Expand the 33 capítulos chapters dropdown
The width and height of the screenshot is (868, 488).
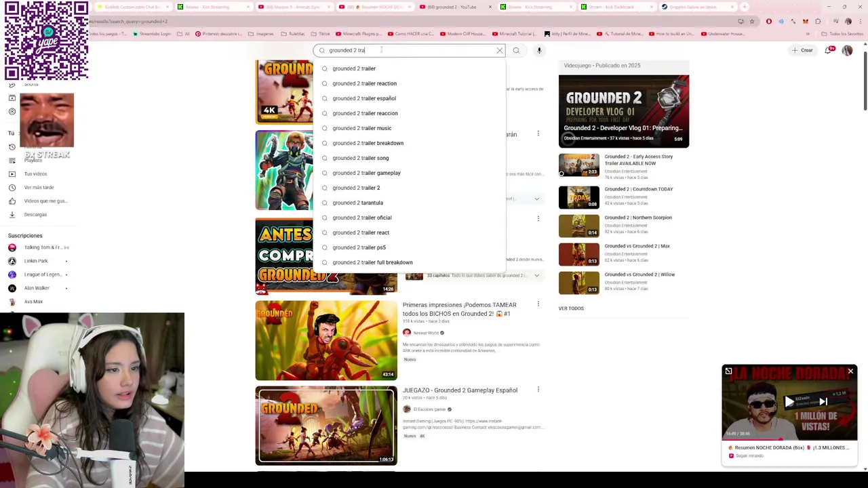(536, 275)
